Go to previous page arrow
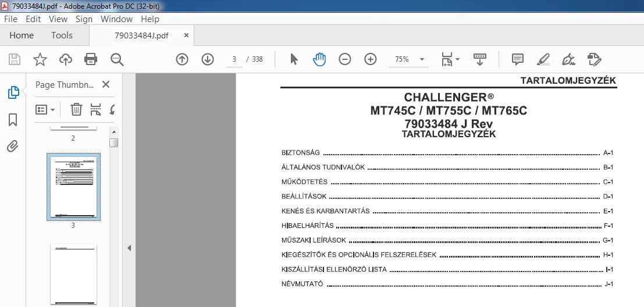 [x=182, y=59]
